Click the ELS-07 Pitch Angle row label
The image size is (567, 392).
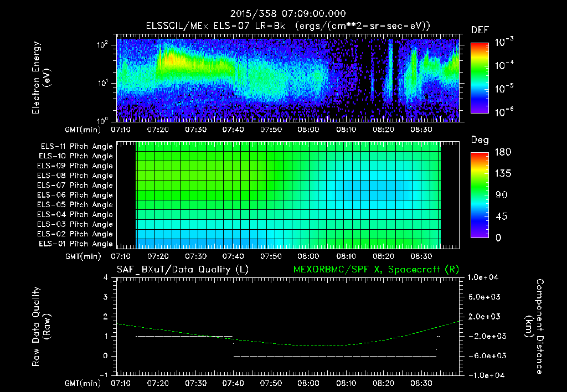(x=75, y=185)
